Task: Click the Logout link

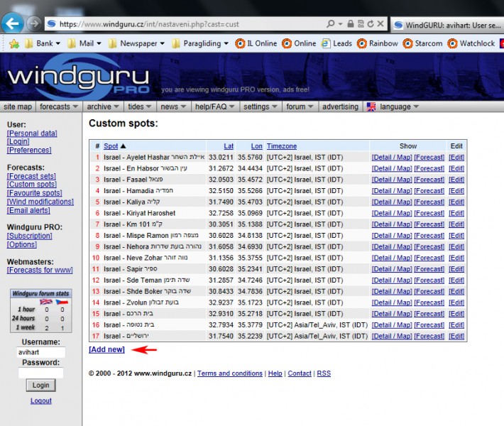Action: point(41,401)
